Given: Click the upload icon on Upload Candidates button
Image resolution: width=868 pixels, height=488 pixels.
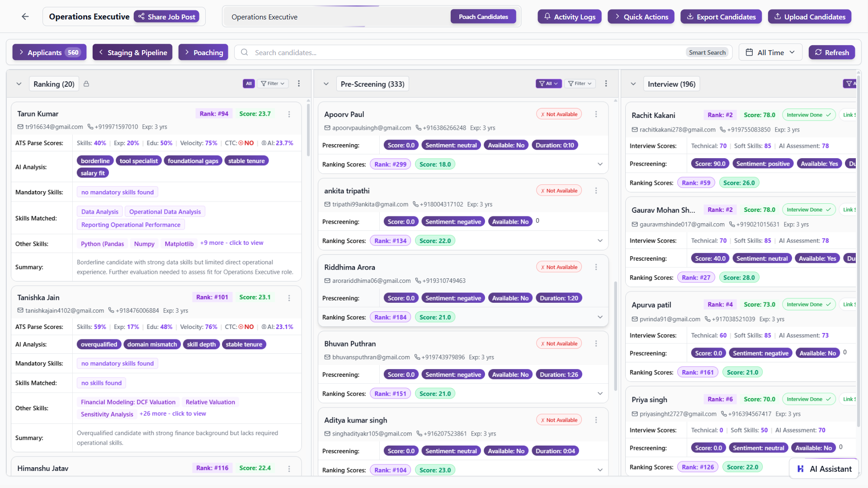Looking at the screenshot, I should 778,16.
